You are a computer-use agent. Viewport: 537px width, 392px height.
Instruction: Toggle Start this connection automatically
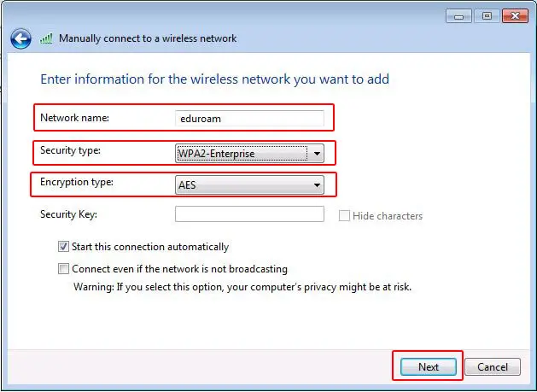coord(63,247)
